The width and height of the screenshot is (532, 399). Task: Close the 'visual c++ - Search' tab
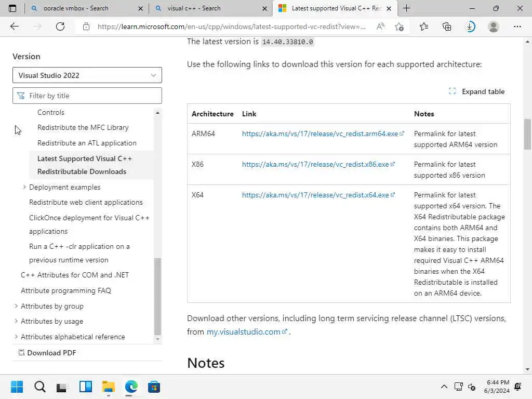264,8
